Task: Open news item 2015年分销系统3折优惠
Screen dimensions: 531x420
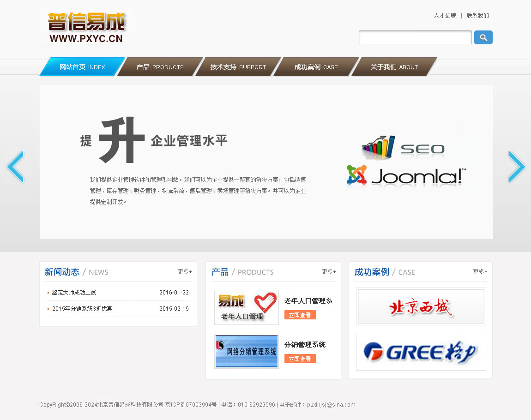Action: (82, 309)
